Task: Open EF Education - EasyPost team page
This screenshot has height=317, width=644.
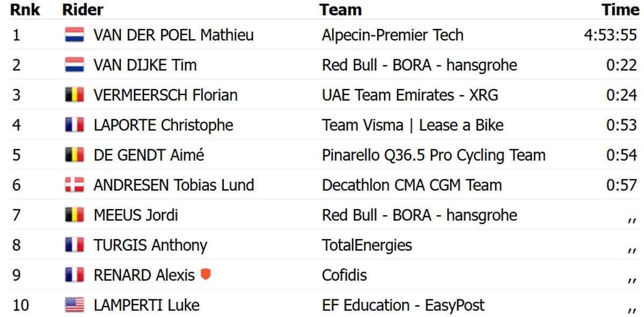Action: (403, 305)
